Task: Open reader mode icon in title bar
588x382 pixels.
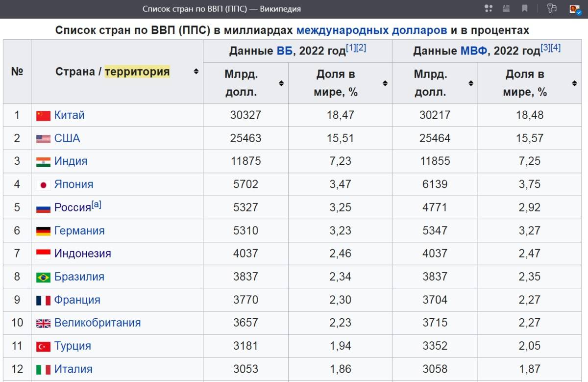Action: click(506, 8)
